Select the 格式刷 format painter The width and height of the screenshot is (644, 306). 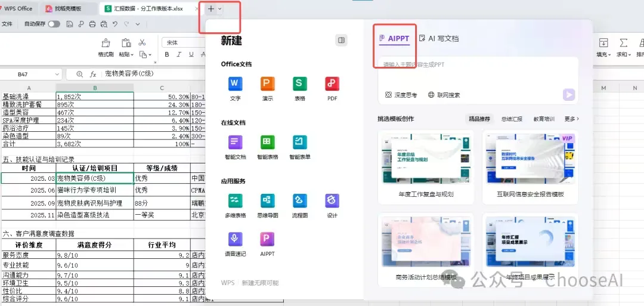click(106, 48)
